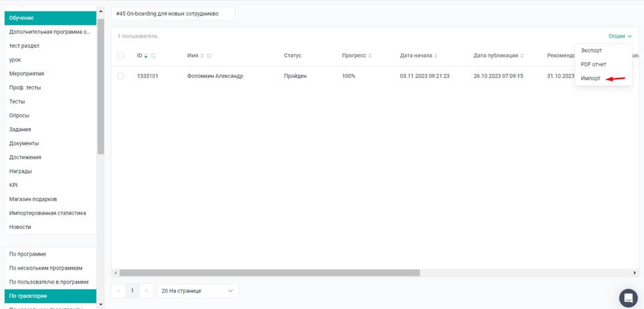644x309 pixels.
Task: Expand the 20 На странице page size dropdown
Action: tap(197, 291)
